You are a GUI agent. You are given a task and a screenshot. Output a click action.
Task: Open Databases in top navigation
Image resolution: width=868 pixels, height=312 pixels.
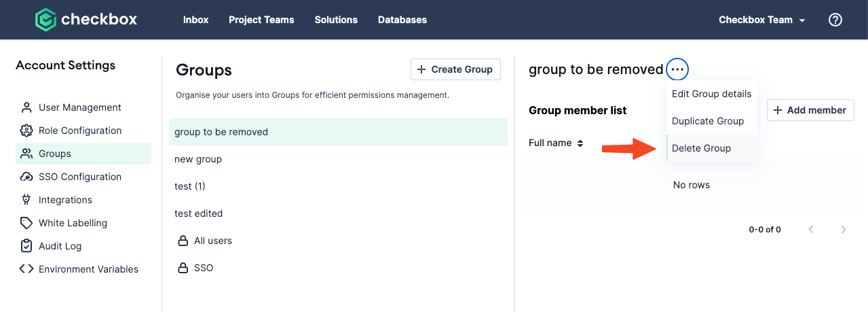402,20
